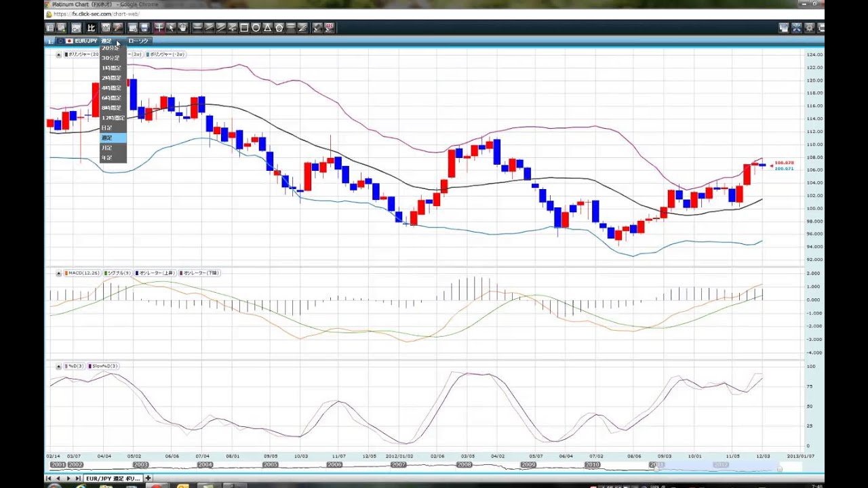
Task: Select 1時間足 in the timeframe menu
Action: click(x=111, y=68)
